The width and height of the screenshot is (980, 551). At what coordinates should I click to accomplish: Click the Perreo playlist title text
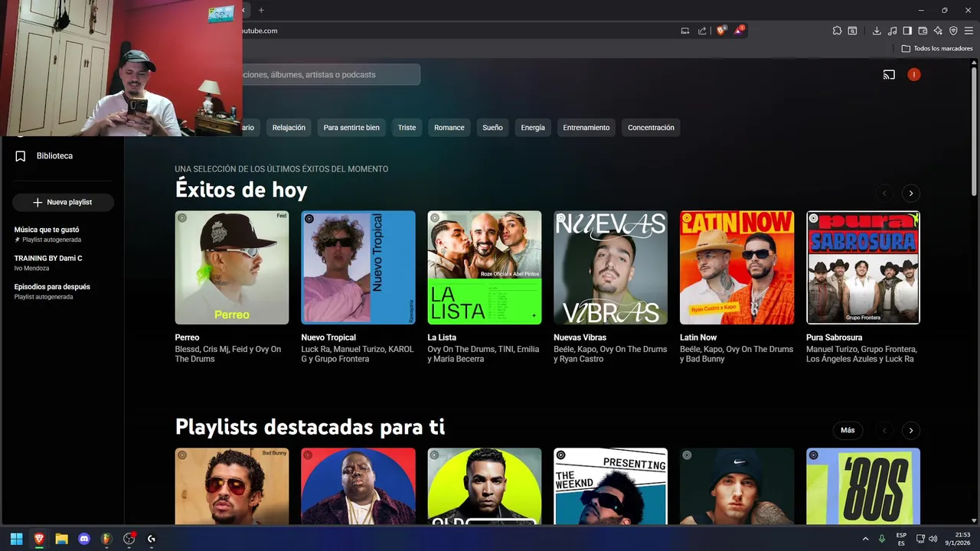(187, 337)
